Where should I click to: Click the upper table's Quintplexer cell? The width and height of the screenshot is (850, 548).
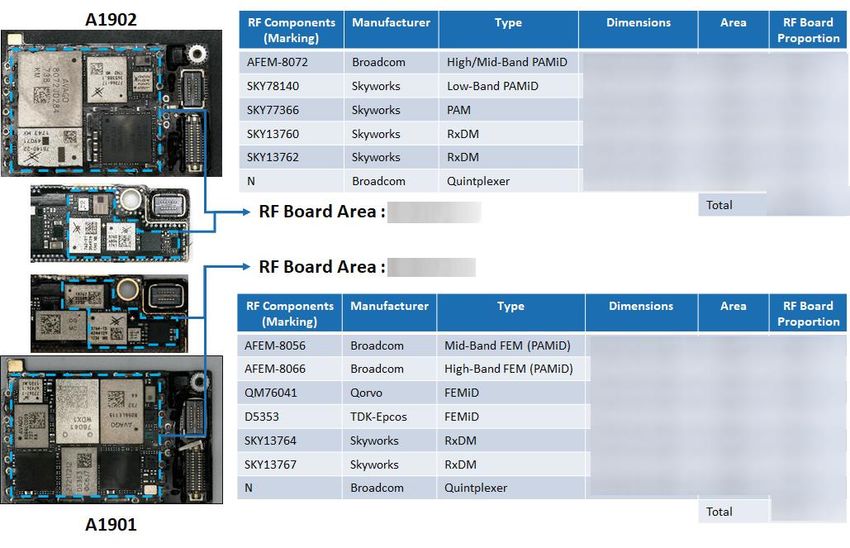click(x=508, y=181)
